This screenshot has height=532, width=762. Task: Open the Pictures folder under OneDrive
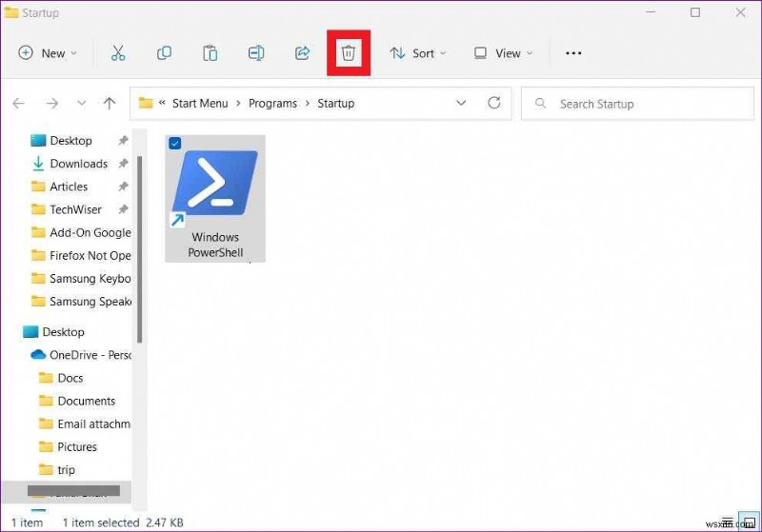coord(77,447)
